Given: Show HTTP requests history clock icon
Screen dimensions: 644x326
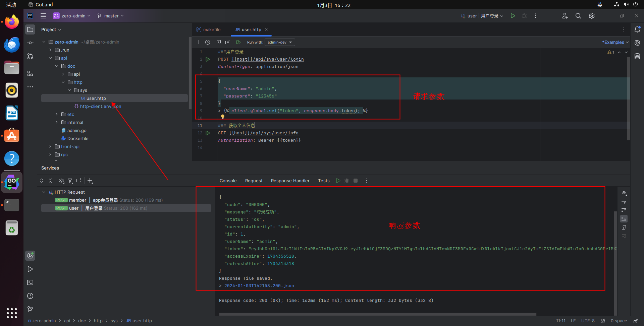Looking at the screenshot, I should click(x=208, y=42).
